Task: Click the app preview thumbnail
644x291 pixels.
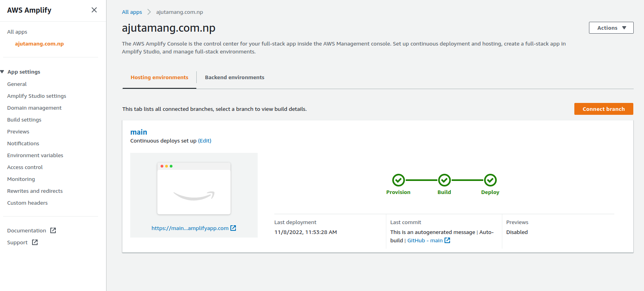Action: pos(194,188)
